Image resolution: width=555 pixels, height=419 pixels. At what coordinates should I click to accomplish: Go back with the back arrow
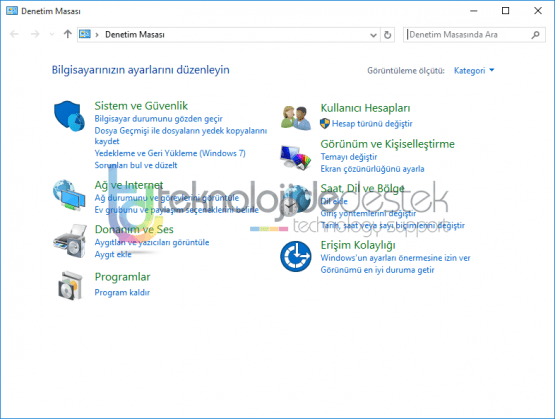point(14,34)
